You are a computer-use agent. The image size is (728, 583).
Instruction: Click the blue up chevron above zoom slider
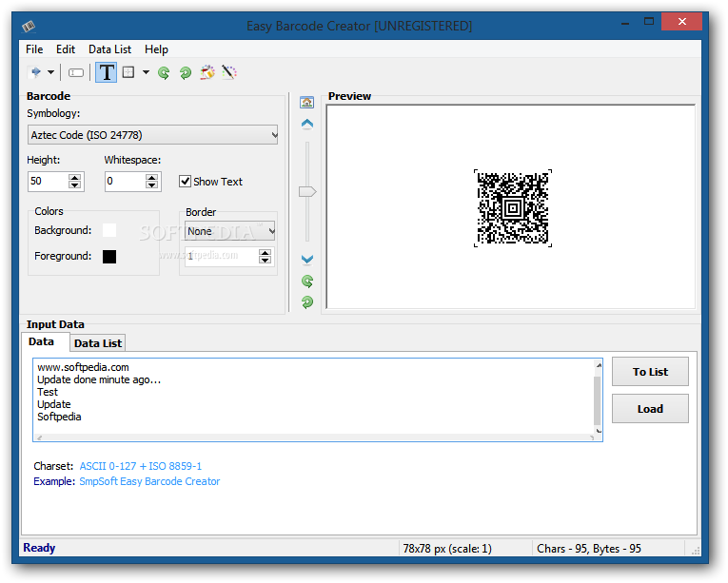(x=306, y=124)
